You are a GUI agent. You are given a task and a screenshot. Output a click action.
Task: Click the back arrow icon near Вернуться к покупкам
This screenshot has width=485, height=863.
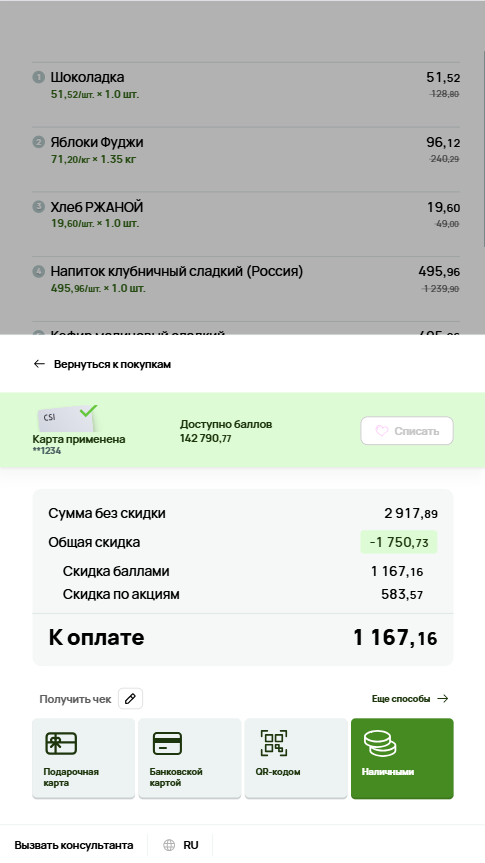tap(39, 364)
